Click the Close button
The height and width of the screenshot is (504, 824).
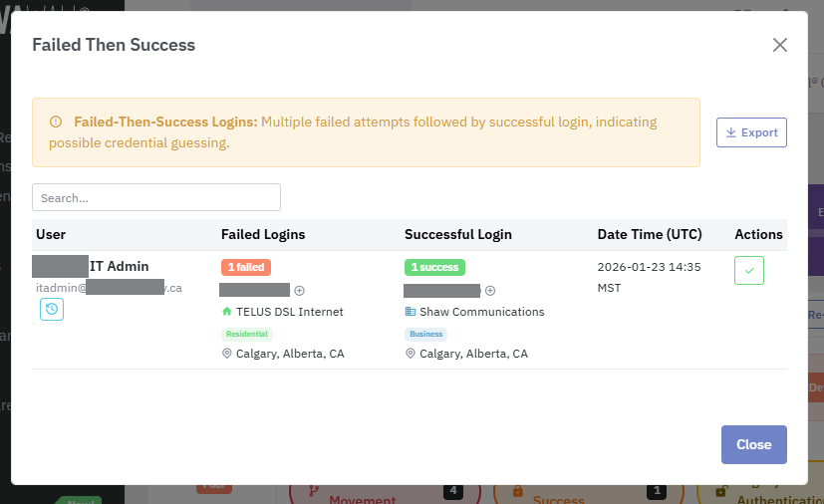point(753,444)
